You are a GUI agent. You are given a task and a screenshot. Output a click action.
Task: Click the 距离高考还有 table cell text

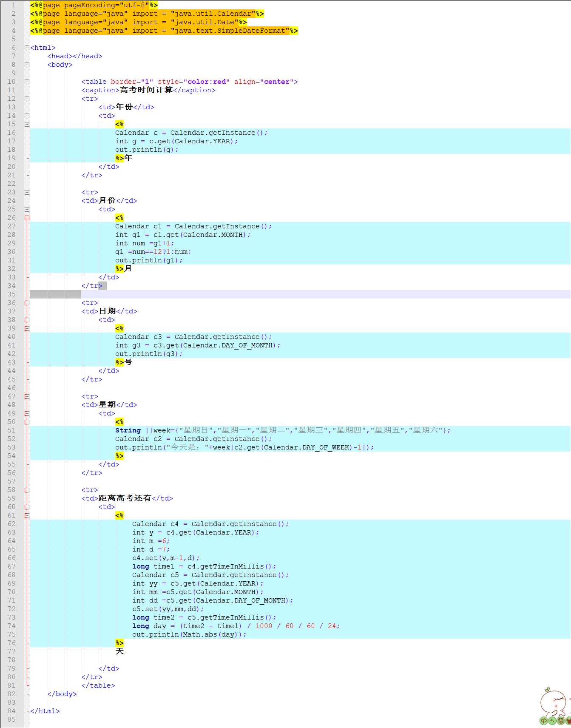point(125,498)
